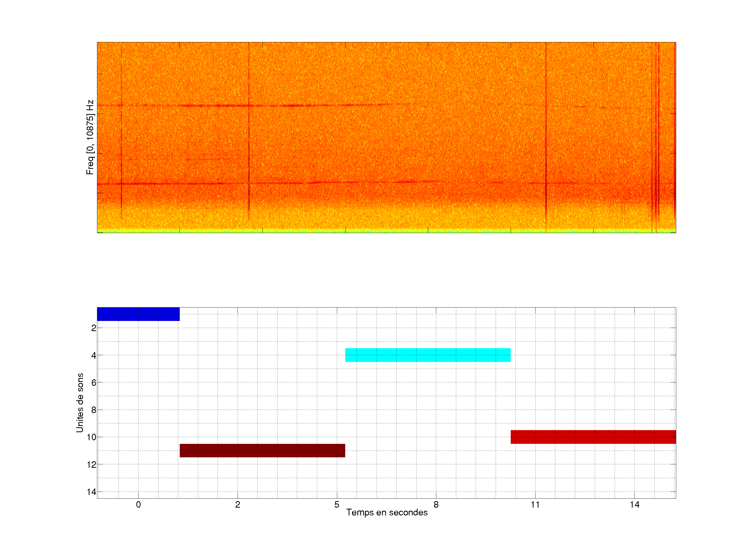Screen dimensions: 747x560
Task: Click y-axis tick label 6
Action: pyautogui.click(x=94, y=382)
